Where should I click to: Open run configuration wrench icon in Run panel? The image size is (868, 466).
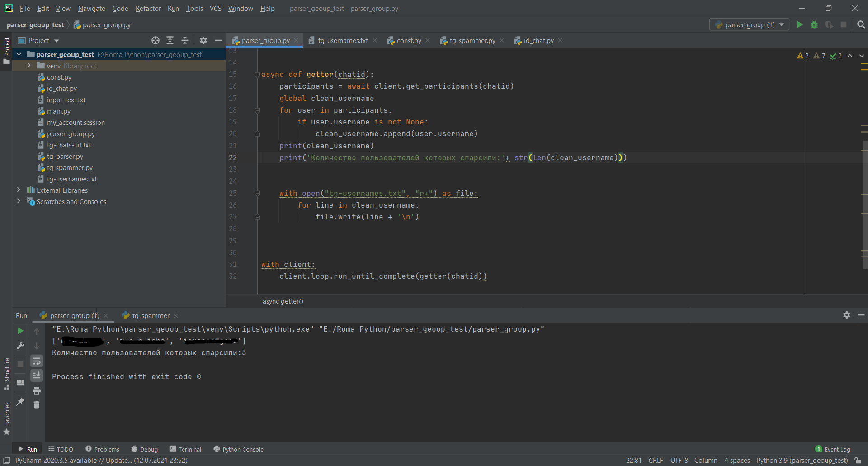20,346
